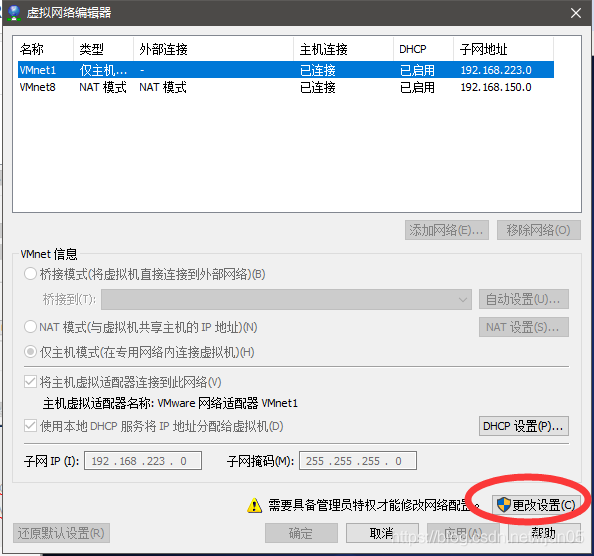
Task: Click the shield 更改设置(C) button
Action: [x=536, y=505]
